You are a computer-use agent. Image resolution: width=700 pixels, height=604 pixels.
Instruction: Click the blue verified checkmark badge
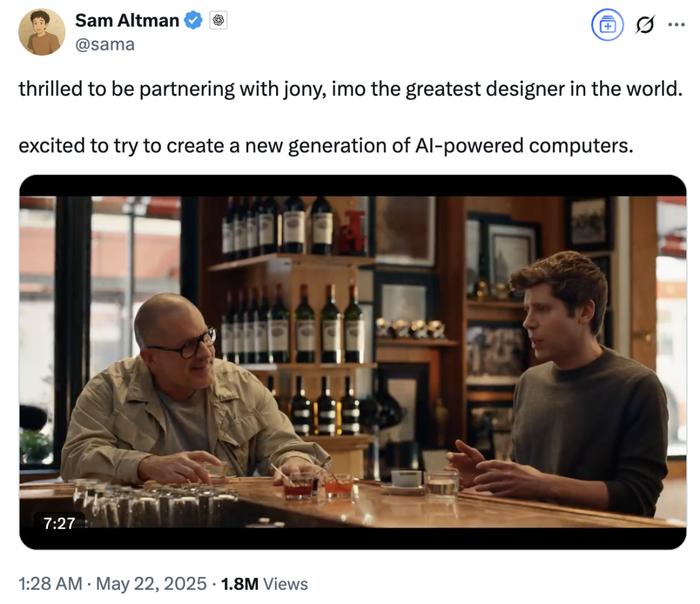[193, 21]
